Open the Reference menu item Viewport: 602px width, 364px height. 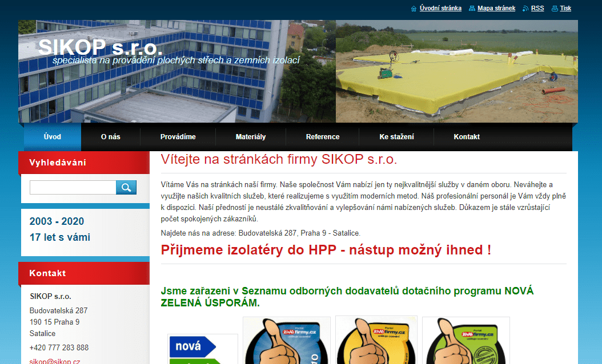[x=323, y=137]
